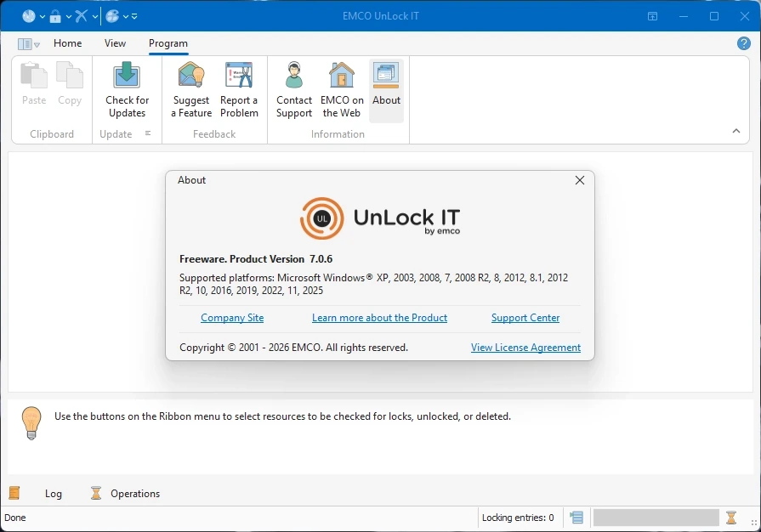
Task: Click the radar scan icon in title bar
Action: pyautogui.click(x=29, y=16)
